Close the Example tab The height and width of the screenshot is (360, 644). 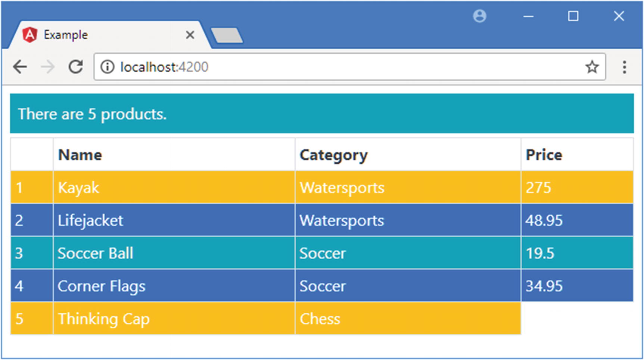click(190, 35)
